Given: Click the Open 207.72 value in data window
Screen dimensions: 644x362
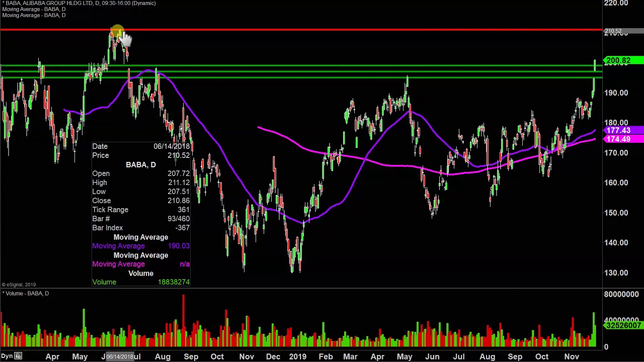Looking at the screenshot, I should pos(179,173).
